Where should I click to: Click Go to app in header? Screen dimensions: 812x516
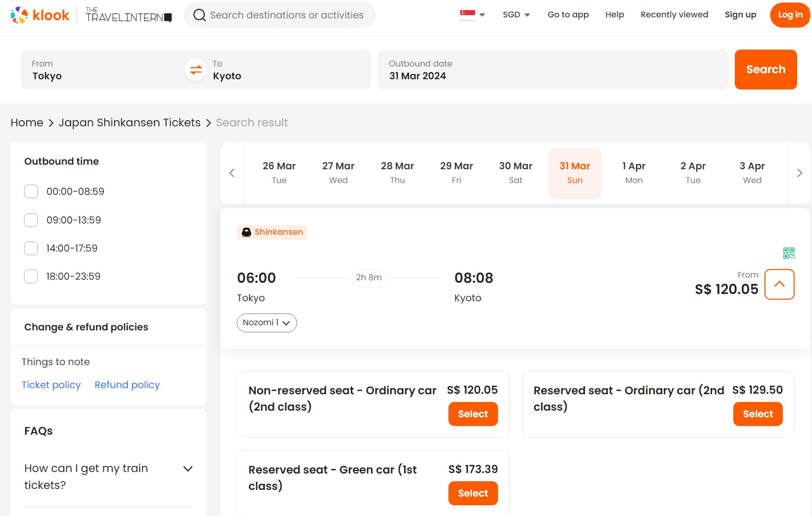(568, 15)
